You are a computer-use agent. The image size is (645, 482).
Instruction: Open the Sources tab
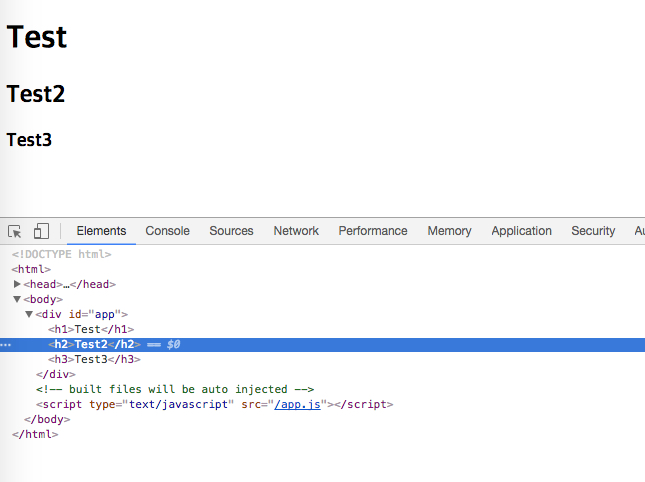point(231,231)
